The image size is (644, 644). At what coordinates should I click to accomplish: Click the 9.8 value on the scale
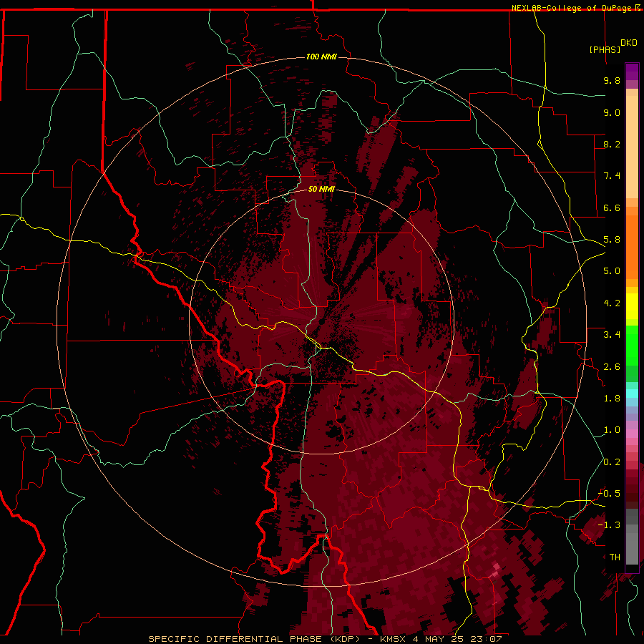612,80
